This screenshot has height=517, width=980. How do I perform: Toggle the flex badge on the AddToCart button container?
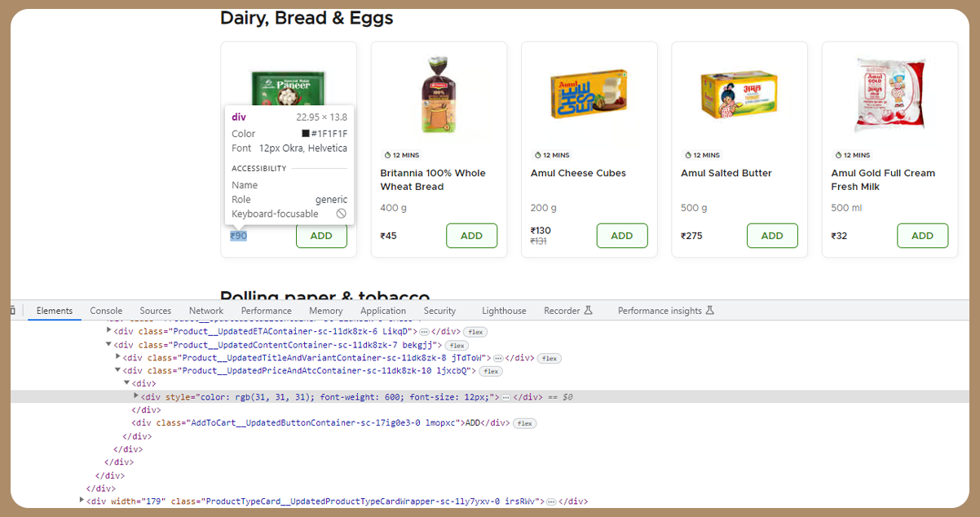click(524, 422)
